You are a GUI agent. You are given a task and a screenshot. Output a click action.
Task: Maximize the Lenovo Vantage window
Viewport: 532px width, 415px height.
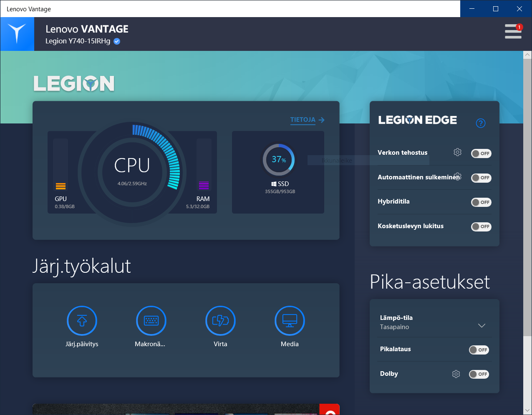point(496,9)
